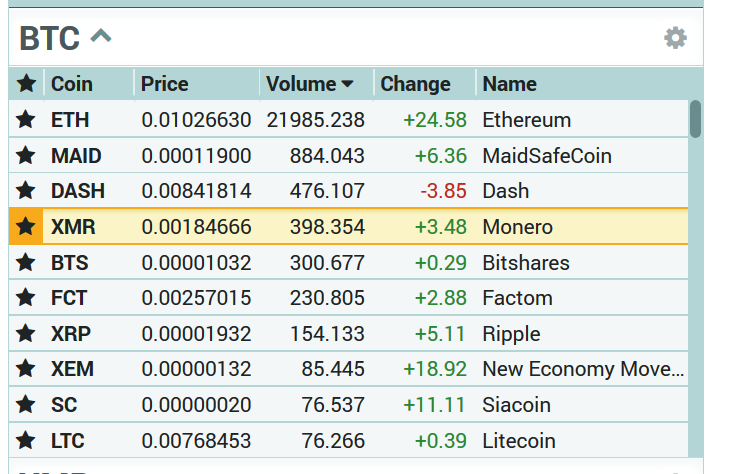Screen dimensions: 731x474
Task: Click XMR price 0.00184666
Action: [x=196, y=227]
